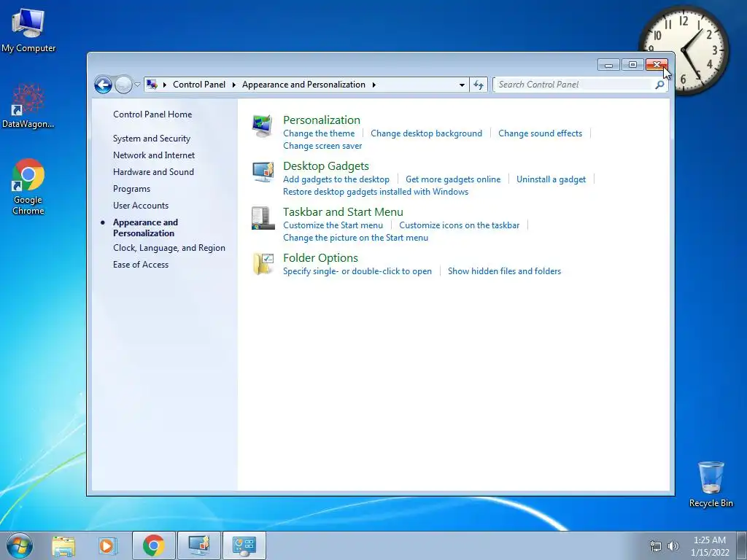Refresh the Control Panel address bar
The image size is (747, 560).
[479, 85]
